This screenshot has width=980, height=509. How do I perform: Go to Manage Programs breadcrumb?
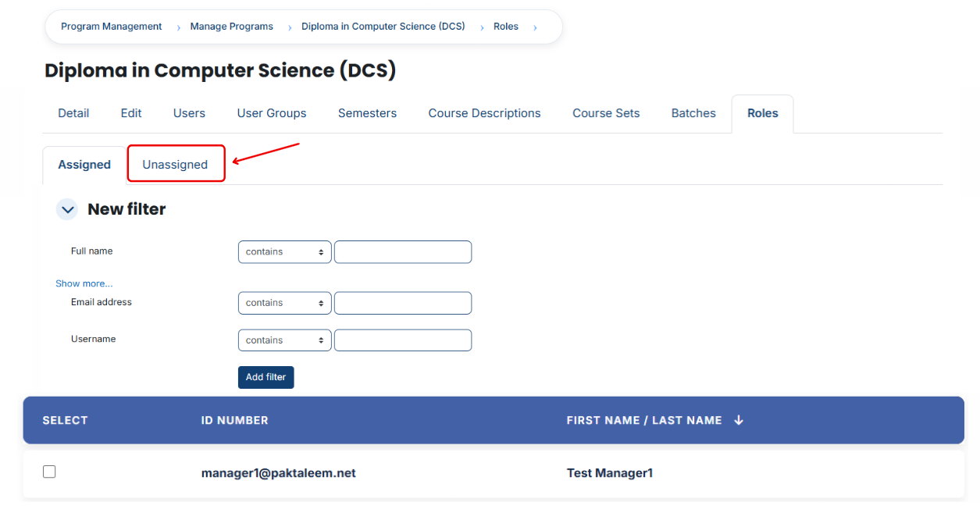[x=231, y=27]
